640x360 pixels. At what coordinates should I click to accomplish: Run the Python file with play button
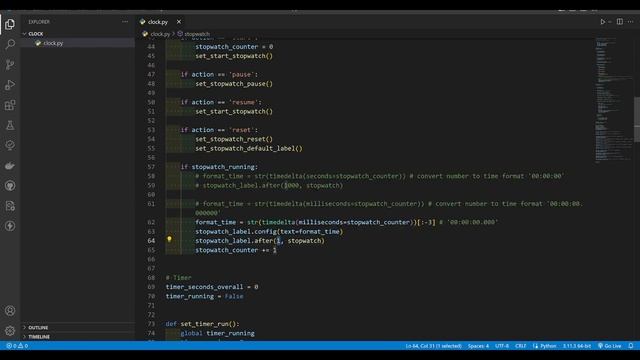click(602, 22)
